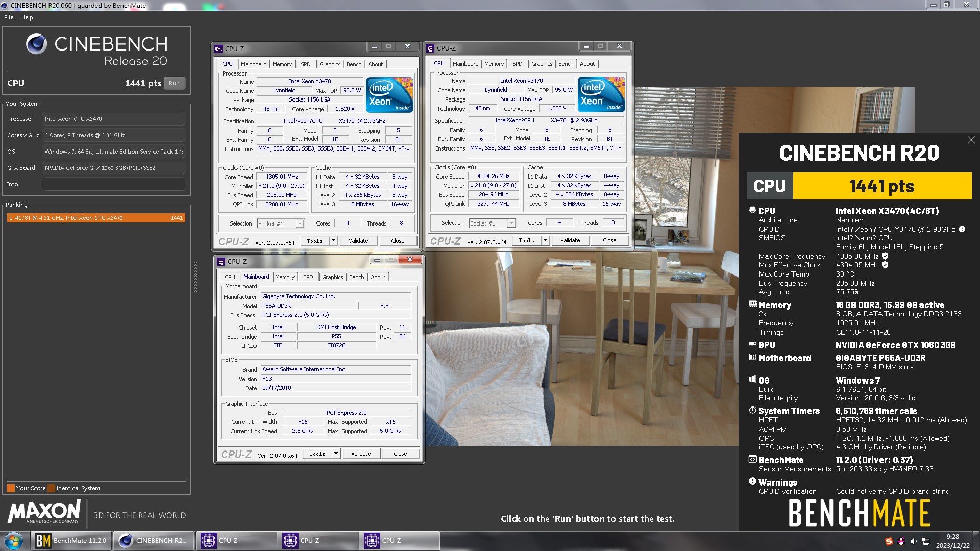
Task: Select CPU tab in mainboard CPU-Z window
Action: click(230, 277)
